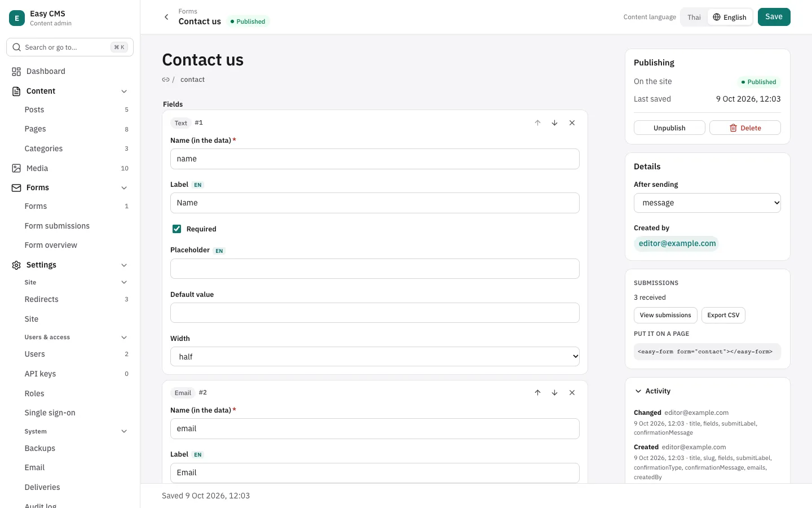This screenshot has height=508, width=812.
Task: Click the Dashboard grid icon
Action: (x=16, y=72)
